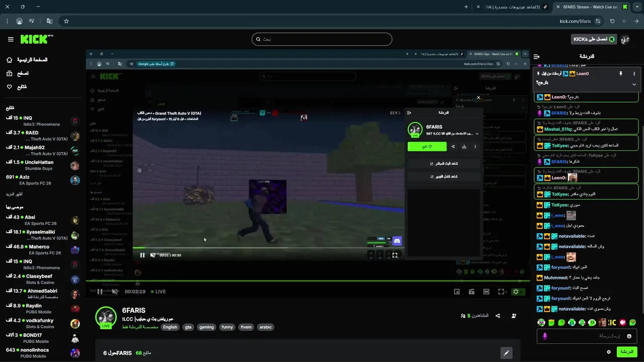Click the pencil edit icon in about section

pyautogui.click(x=506, y=353)
